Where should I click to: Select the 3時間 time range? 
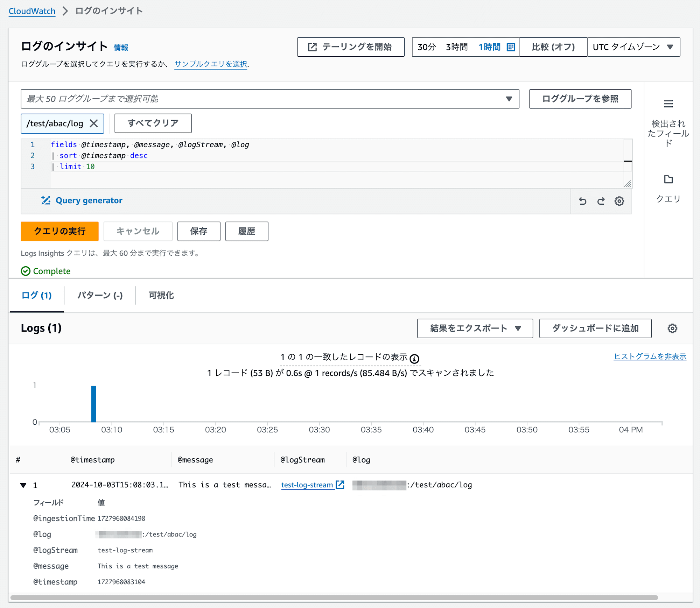tap(457, 47)
